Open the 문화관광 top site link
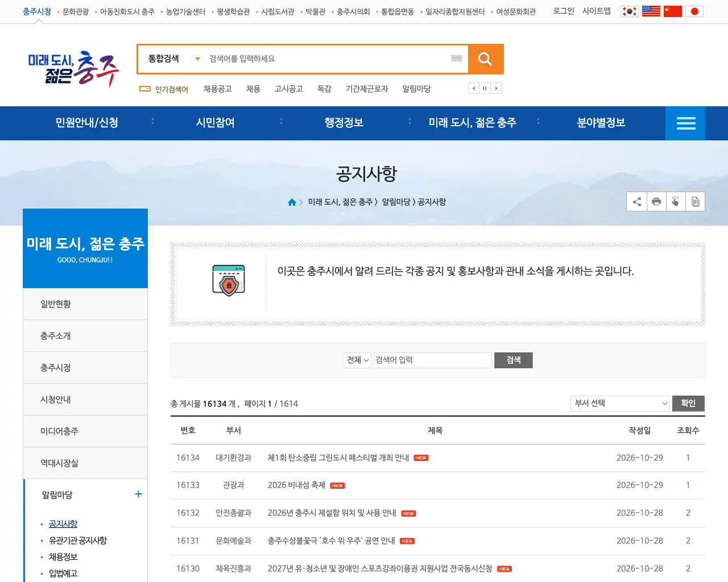 pyautogui.click(x=76, y=11)
